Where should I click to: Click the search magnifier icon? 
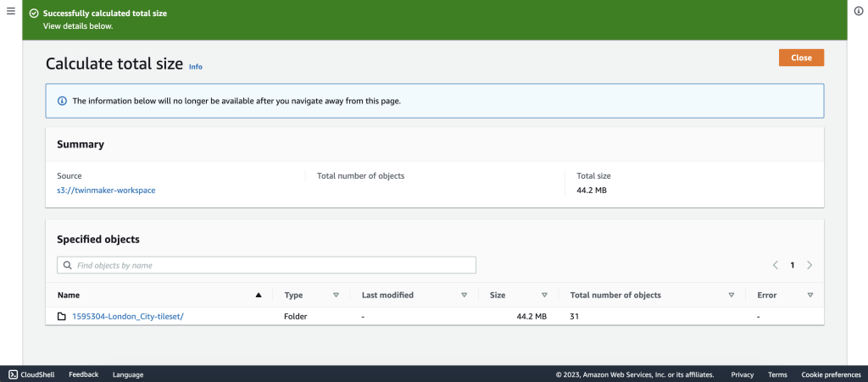click(68, 265)
